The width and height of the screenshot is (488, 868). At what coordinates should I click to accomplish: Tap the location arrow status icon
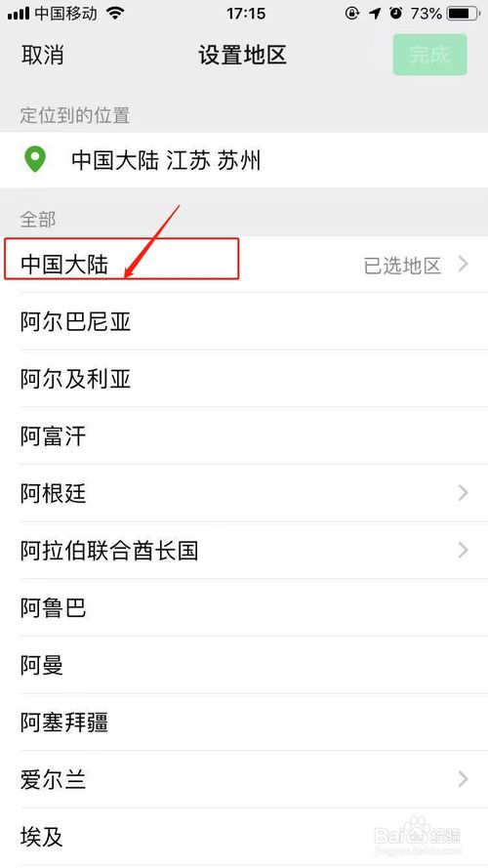point(376,14)
